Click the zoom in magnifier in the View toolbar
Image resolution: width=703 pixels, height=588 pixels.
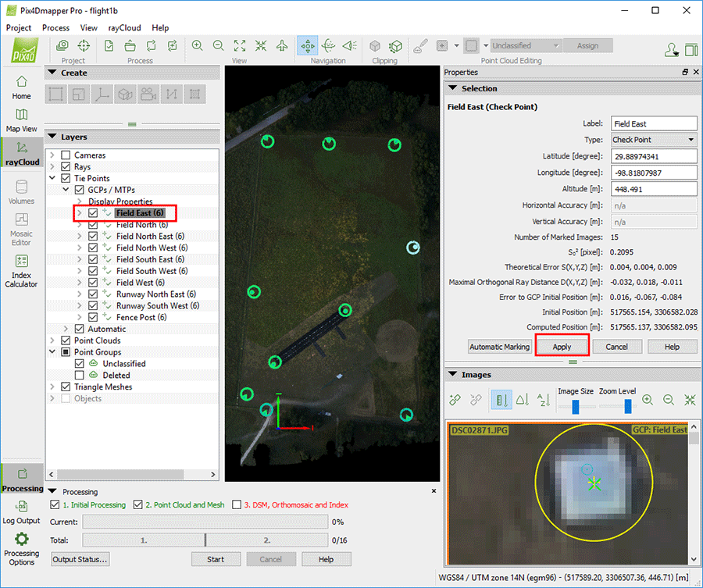(198, 46)
